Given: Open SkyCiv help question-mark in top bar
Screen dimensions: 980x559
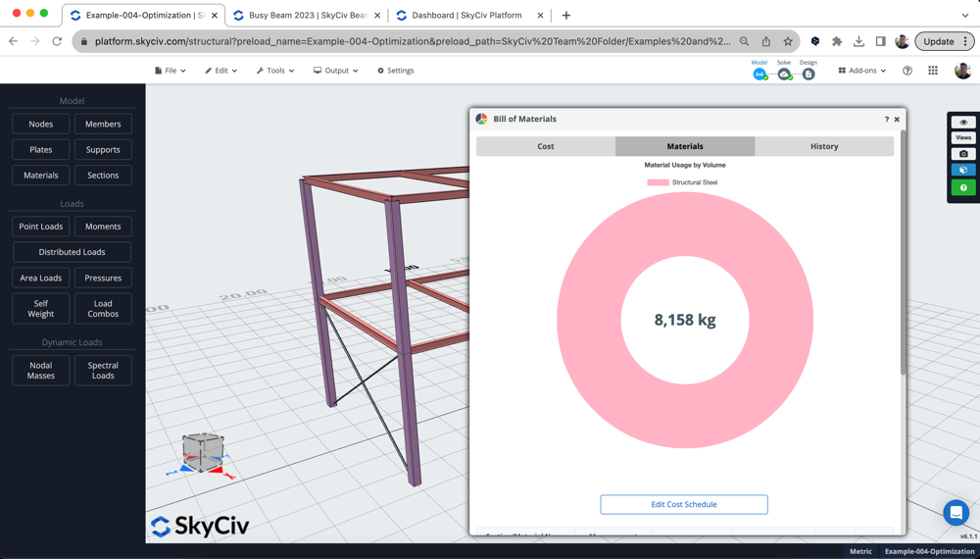Looking at the screenshot, I should (x=906, y=71).
